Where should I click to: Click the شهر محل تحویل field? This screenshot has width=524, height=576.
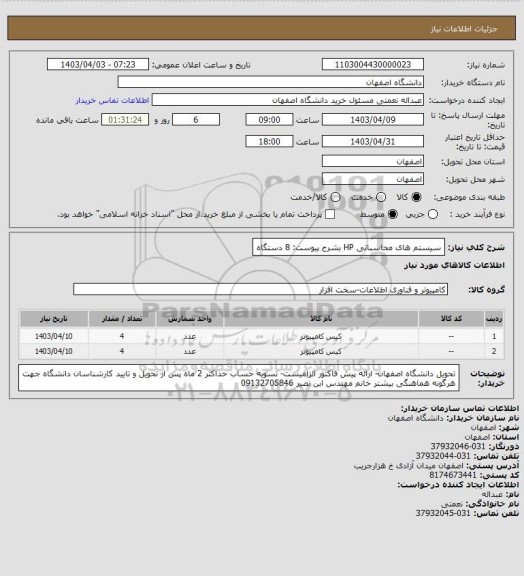373,179
